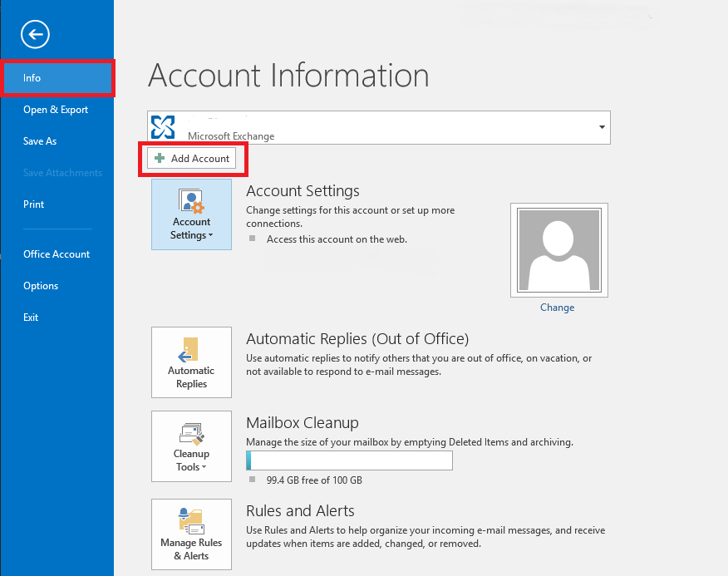Choose Save As in sidebar
Screen dimensions: 728x576
click(x=40, y=141)
